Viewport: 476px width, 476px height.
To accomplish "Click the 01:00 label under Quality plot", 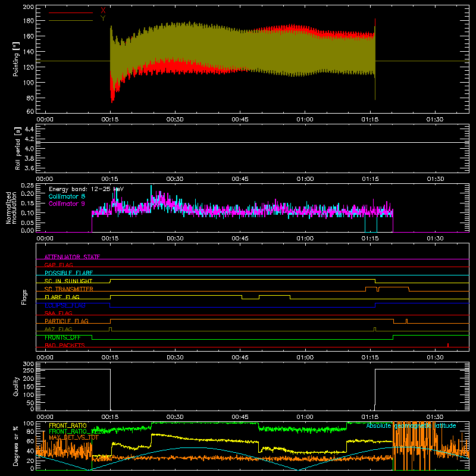I will point(305,417).
